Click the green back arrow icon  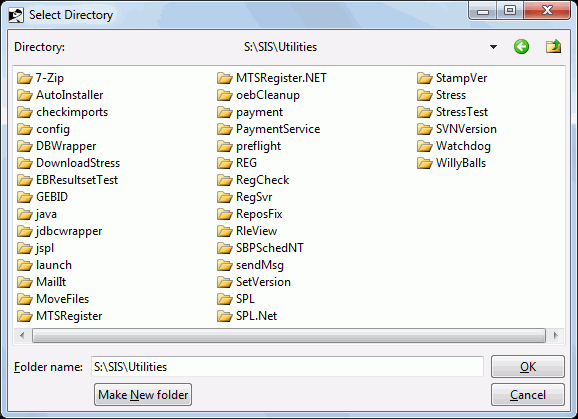pyautogui.click(x=521, y=47)
